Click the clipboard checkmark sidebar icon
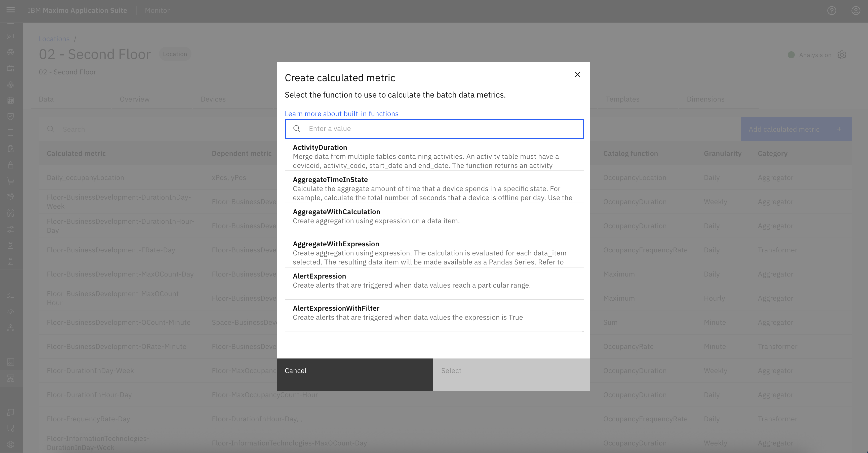The image size is (868, 453). pos(11,245)
